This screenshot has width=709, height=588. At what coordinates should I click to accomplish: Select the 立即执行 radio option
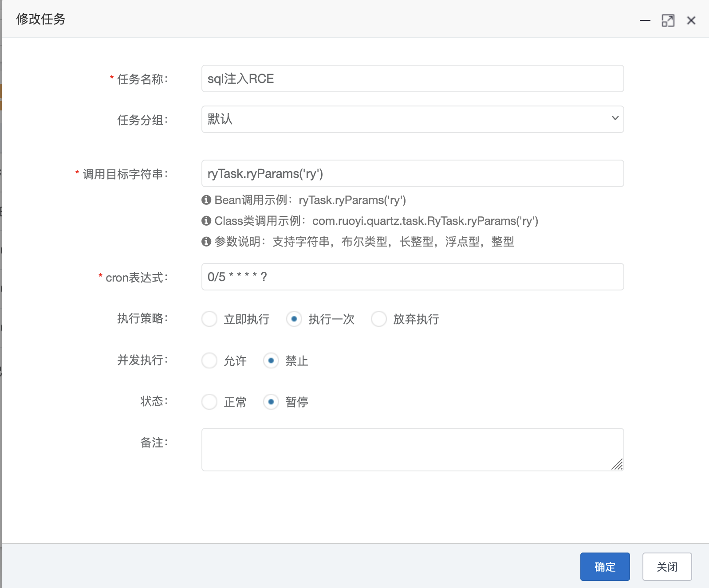(209, 319)
